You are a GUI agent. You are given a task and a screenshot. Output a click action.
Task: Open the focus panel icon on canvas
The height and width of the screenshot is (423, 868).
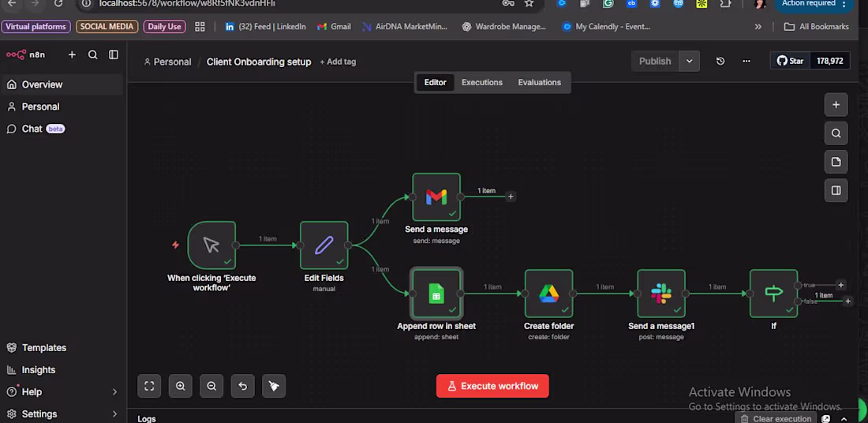tap(836, 190)
